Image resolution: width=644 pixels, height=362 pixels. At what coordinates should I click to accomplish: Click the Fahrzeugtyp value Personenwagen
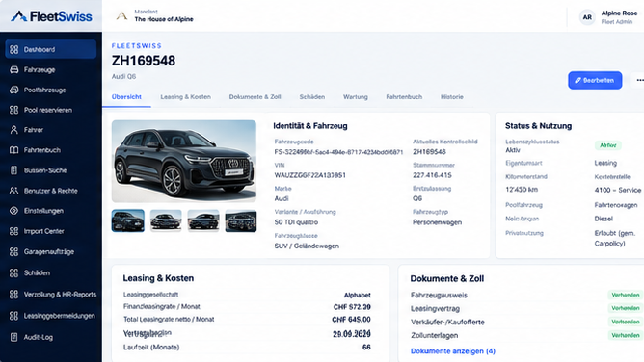437,222
